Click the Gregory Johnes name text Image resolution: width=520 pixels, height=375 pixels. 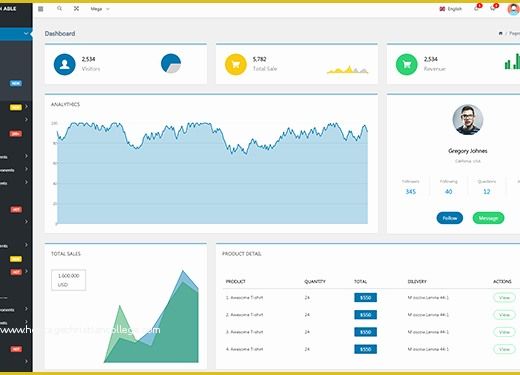tap(468, 151)
